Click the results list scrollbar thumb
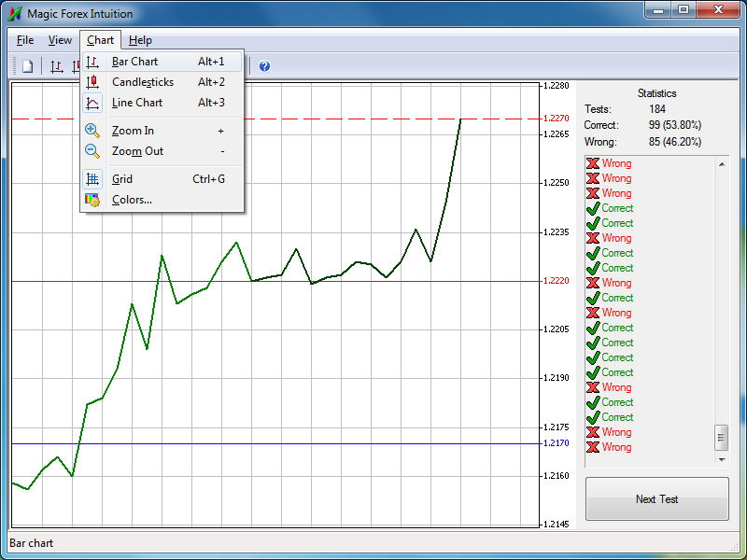The width and height of the screenshot is (747, 560). 722,438
